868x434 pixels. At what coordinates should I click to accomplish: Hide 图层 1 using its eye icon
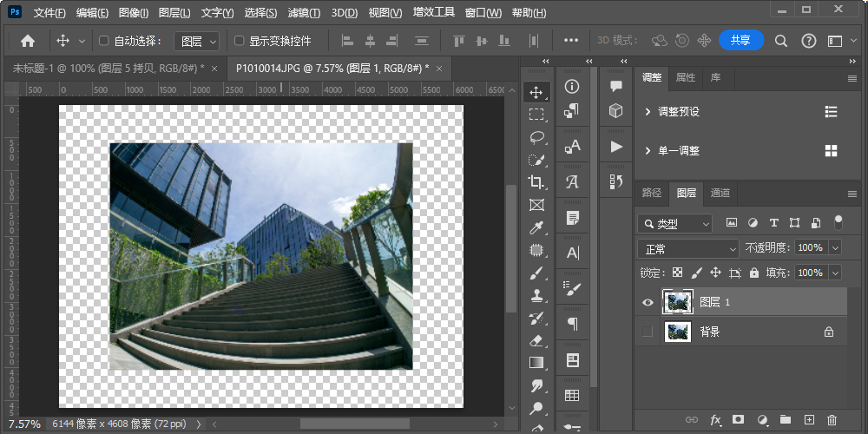(x=648, y=302)
